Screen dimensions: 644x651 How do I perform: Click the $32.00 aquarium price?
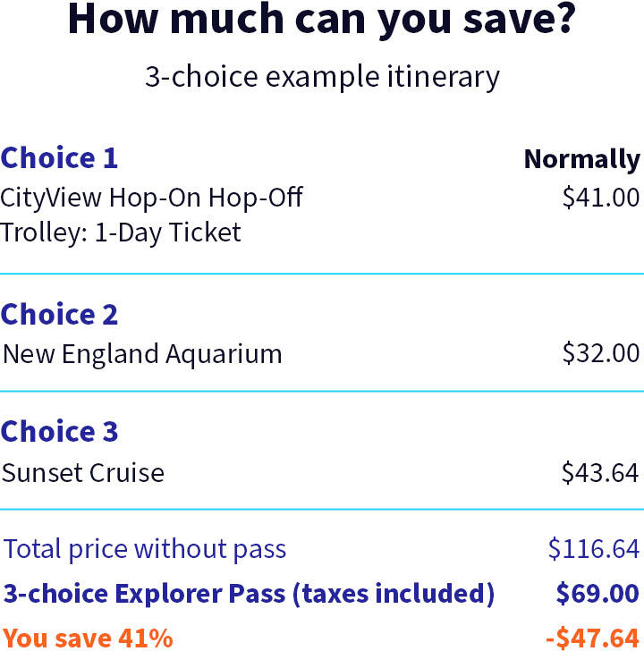[601, 353]
